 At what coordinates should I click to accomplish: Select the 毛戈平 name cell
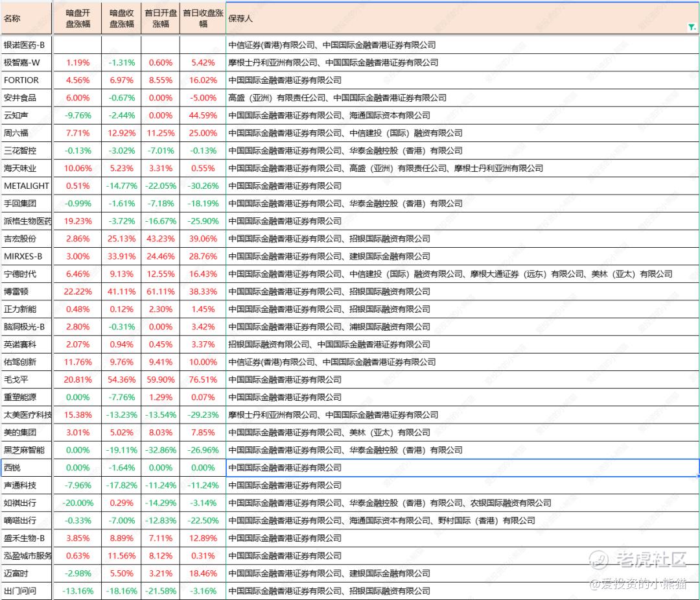coord(27,379)
